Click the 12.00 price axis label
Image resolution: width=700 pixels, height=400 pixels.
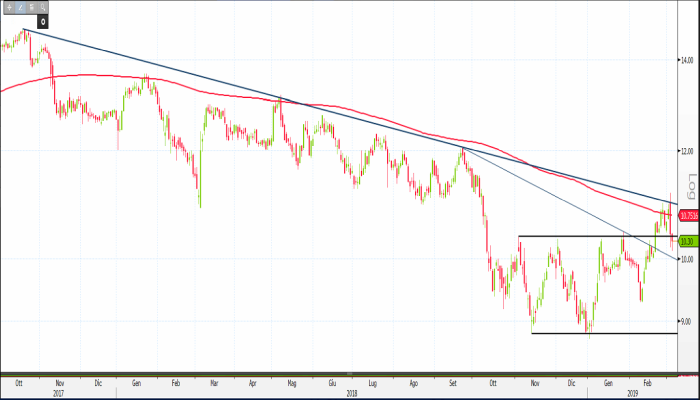pos(686,152)
